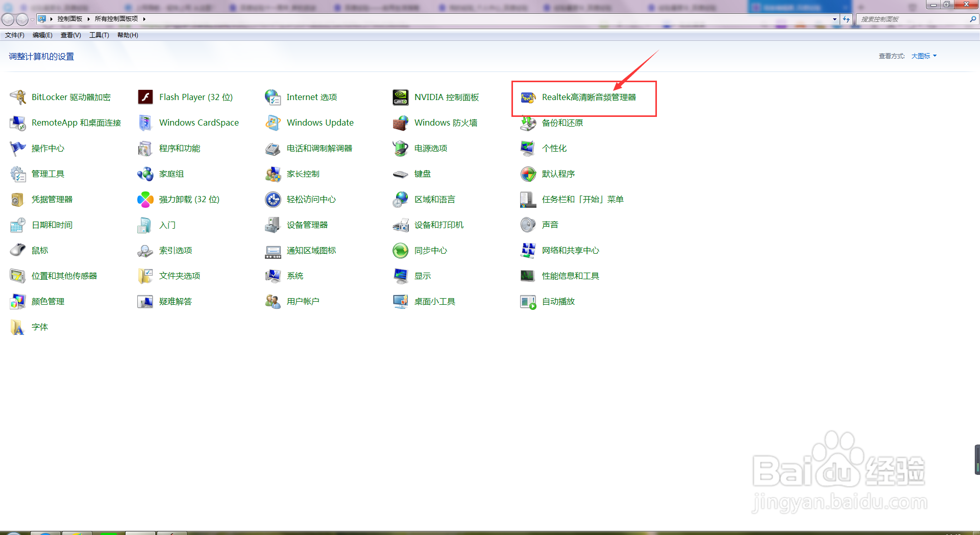Expand arrow after 所有控制面板项 breadcrumb
This screenshot has width=980, height=535.
pyautogui.click(x=144, y=19)
